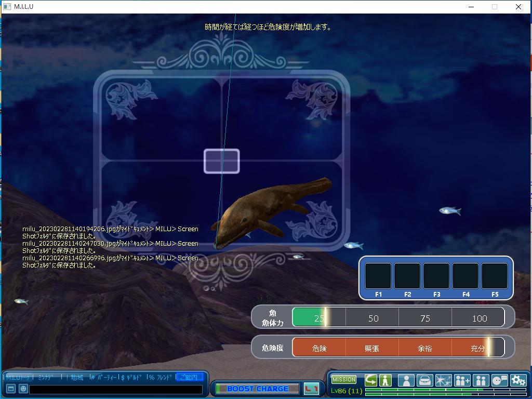Screen dimensions: 532x399
Task: Click the add-friend people icon
Action: [462, 381]
